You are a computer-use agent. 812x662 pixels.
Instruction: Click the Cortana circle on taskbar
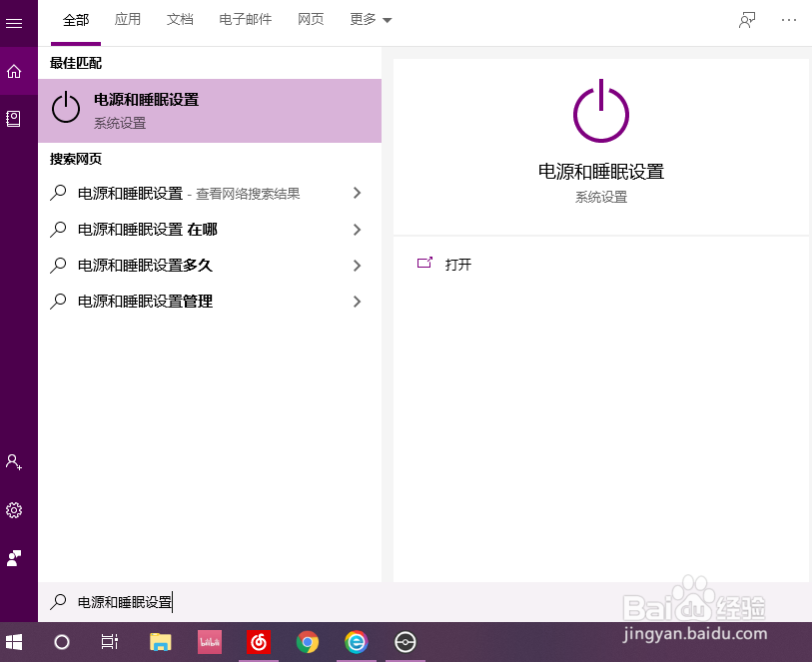click(x=62, y=642)
